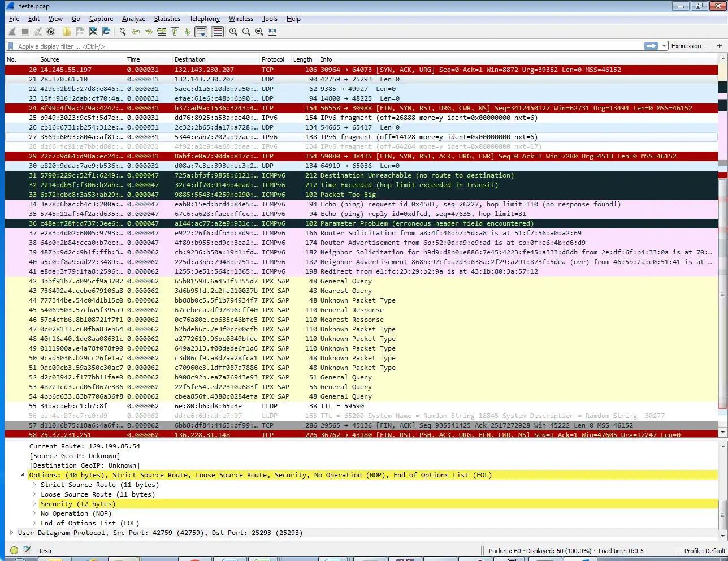The image size is (728, 561).
Task: Apply the display filter arrow button
Action: pyautogui.click(x=651, y=46)
